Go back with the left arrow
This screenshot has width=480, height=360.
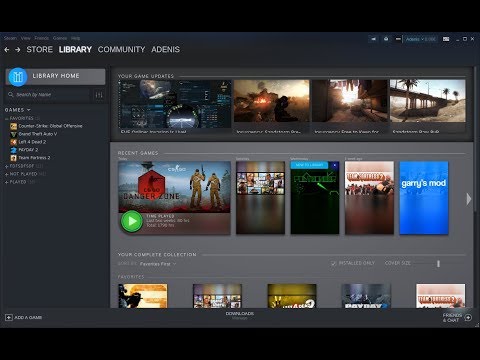coord(7,50)
